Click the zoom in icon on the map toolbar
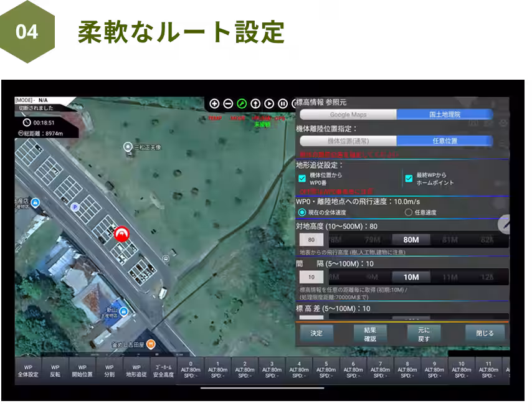The image size is (532, 411). coord(215,103)
